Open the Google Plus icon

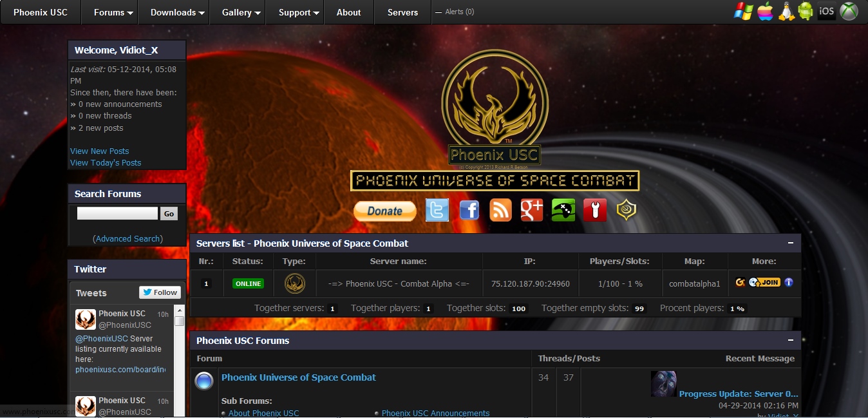pos(532,210)
